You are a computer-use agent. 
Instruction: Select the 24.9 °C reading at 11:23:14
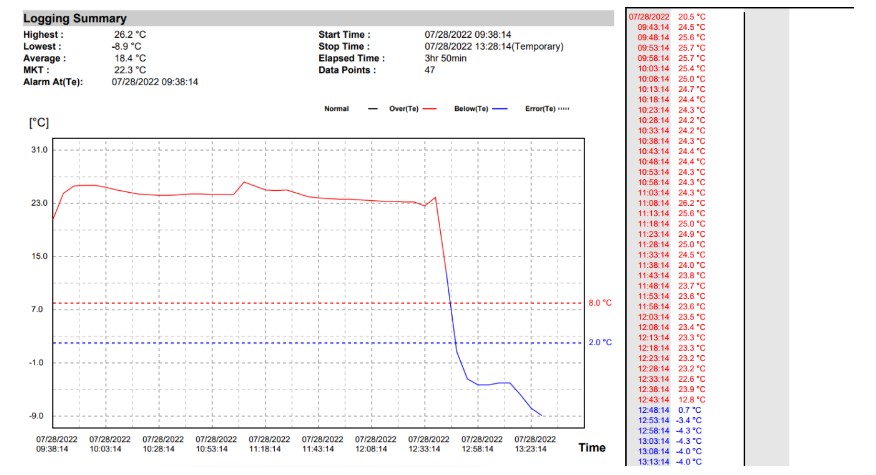pyautogui.click(x=692, y=234)
